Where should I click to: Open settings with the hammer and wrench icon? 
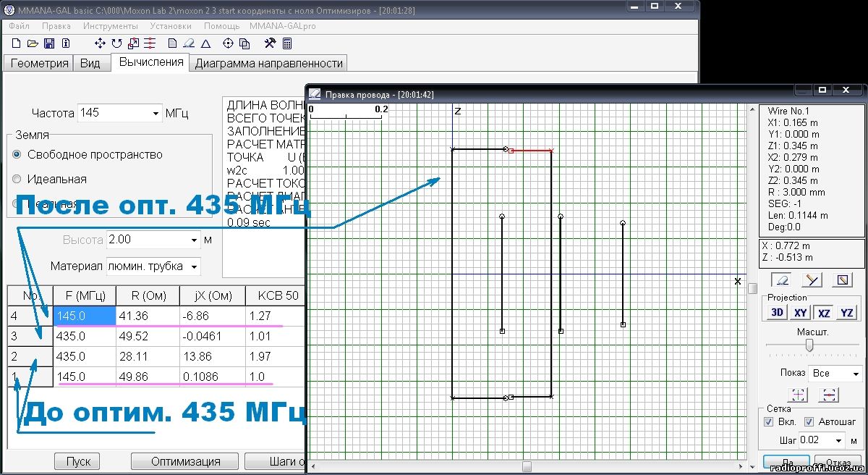pyautogui.click(x=271, y=43)
